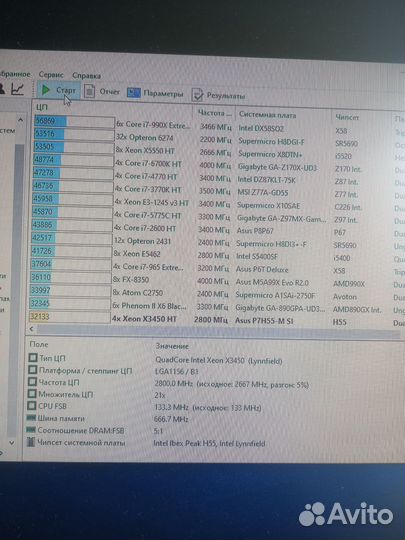The image size is (405, 540).
Task: Click the up arrow of the left panel scrollbar
Action: pos(20,120)
